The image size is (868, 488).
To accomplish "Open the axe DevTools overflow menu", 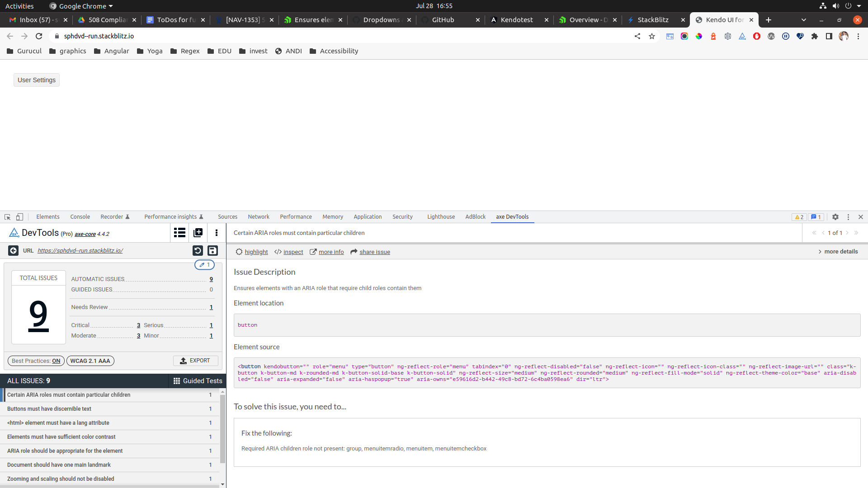I will [x=216, y=233].
